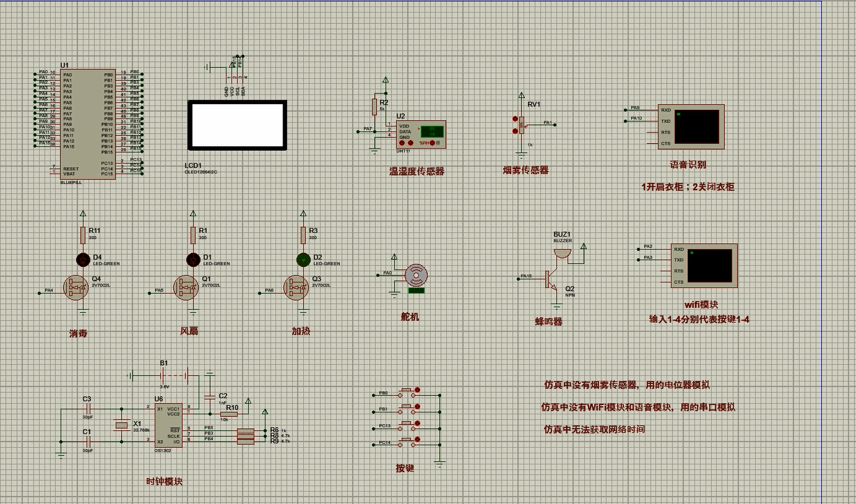Click the DS1302 U6 clock chip
The width and height of the screenshot is (856, 504).
coord(168,425)
